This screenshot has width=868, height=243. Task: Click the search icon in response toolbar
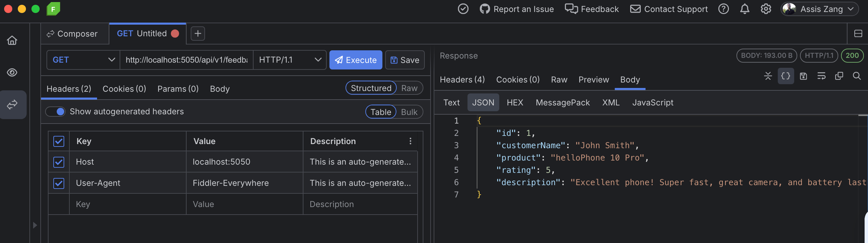pos(857,76)
